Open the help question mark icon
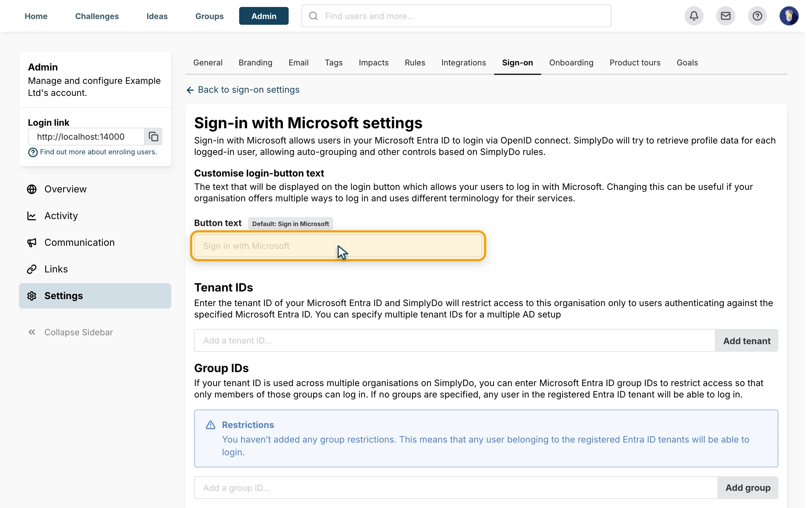812x508 pixels. (757, 16)
